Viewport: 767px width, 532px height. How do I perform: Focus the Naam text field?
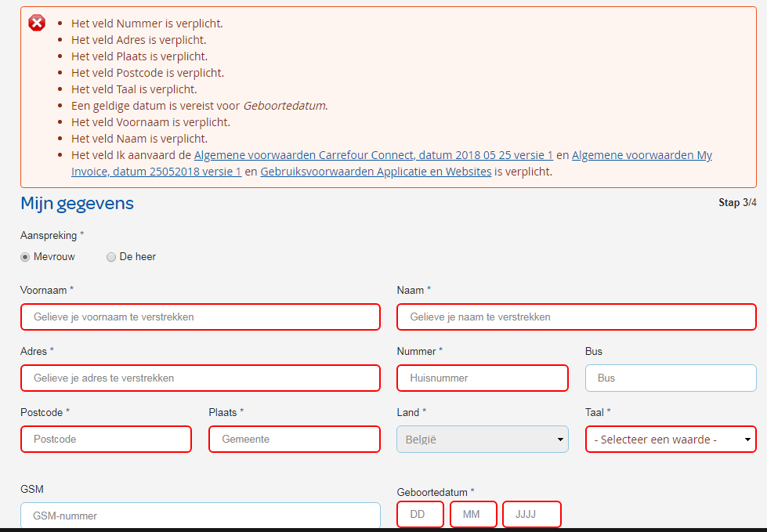pyautogui.click(x=576, y=317)
